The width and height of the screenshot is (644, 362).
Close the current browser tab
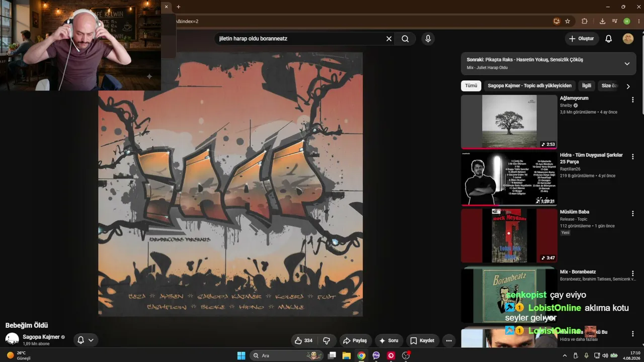(166, 7)
